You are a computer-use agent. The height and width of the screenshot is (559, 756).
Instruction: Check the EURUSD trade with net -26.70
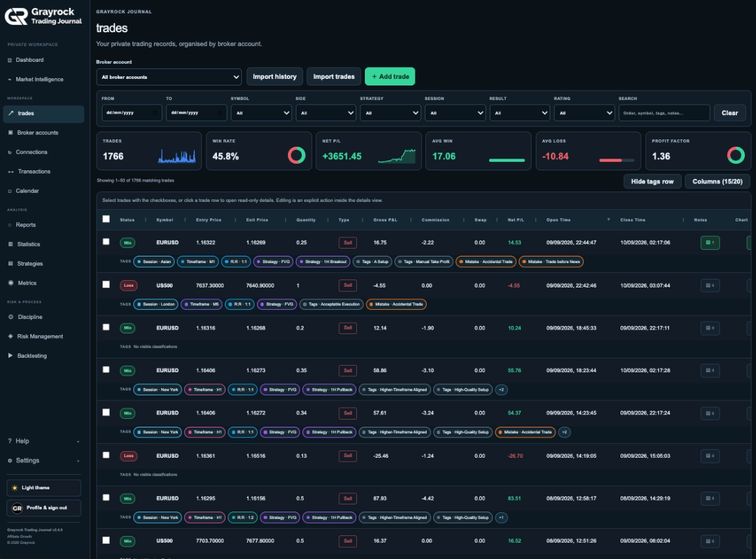106,455
